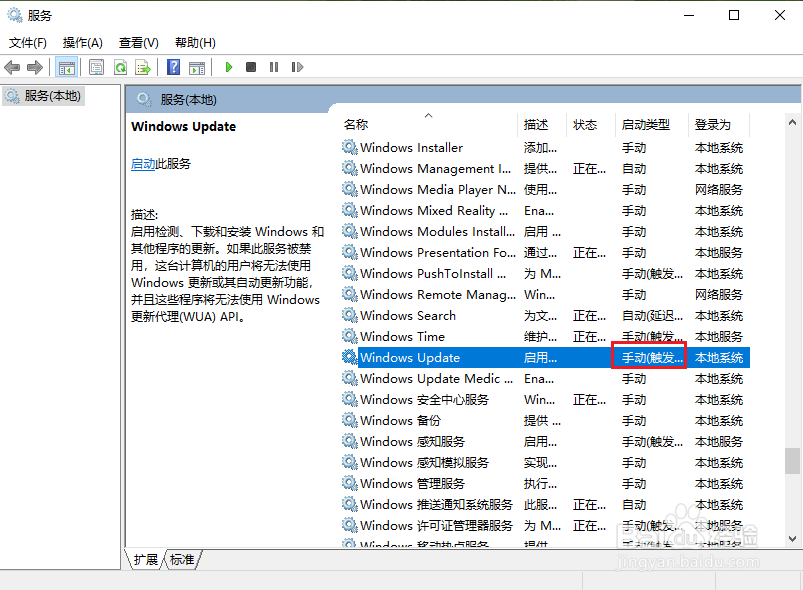Click 自动(延迟... cell of Windows Search
The width and height of the screenshot is (803, 590).
651,315
